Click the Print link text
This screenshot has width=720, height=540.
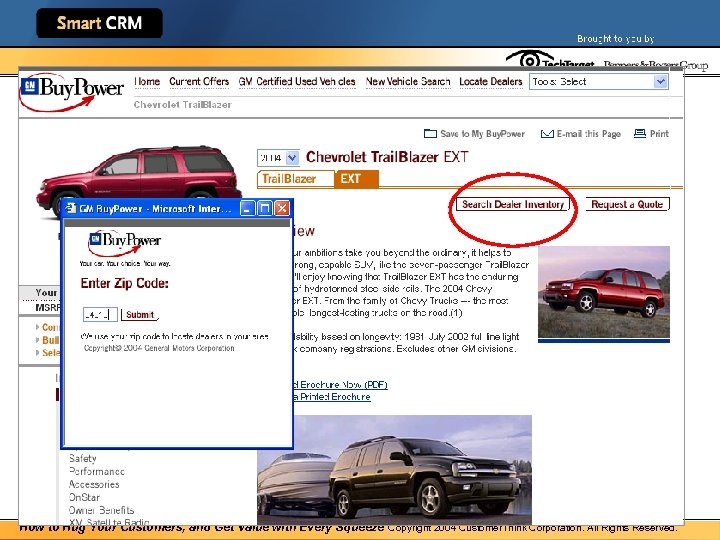pos(659,134)
